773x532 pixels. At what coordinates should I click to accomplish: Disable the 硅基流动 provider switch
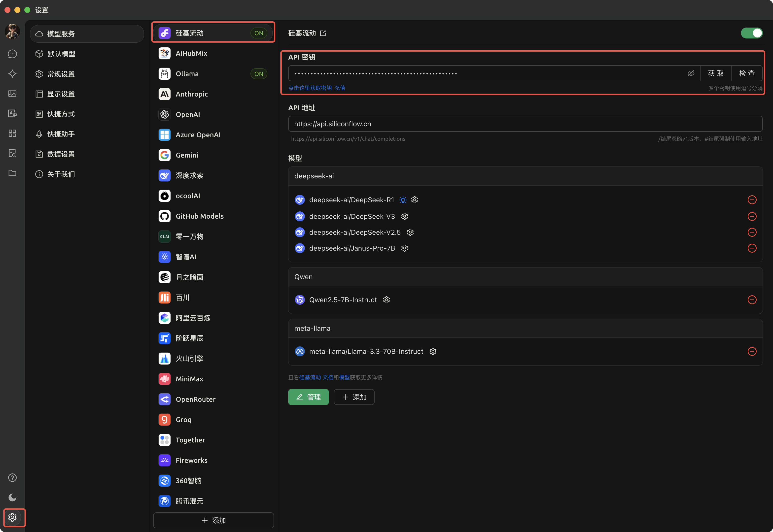tap(751, 33)
